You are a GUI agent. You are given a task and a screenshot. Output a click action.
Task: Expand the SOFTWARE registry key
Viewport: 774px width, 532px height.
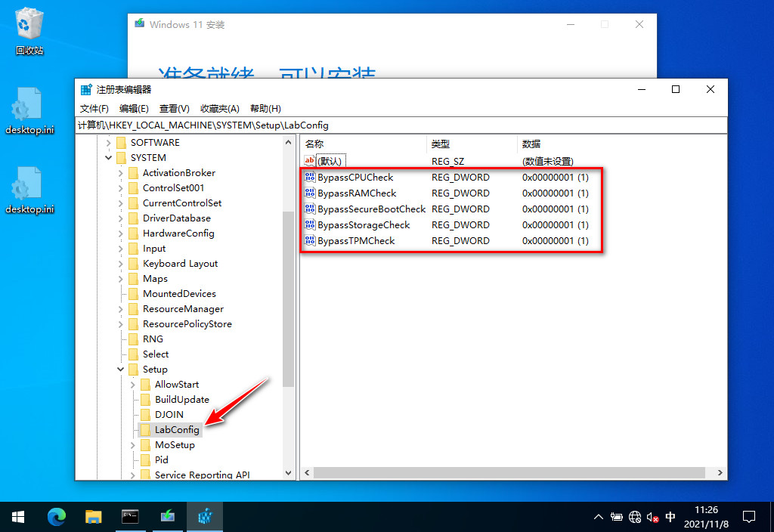coord(108,143)
